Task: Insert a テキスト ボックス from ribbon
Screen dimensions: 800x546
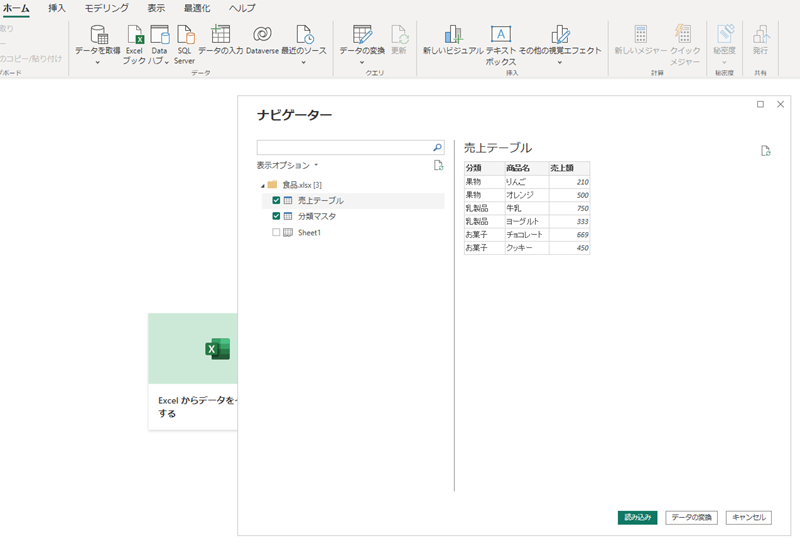Action: click(501, 35)
